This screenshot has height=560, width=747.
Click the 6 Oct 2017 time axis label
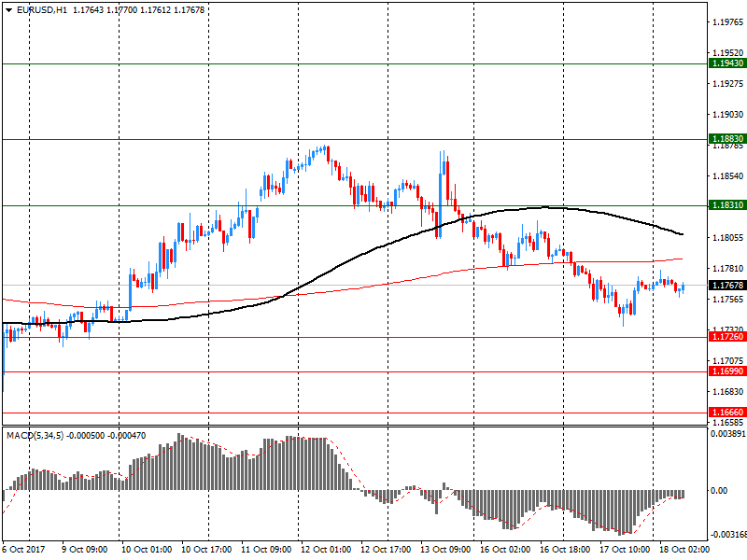(x=24, y=549)
